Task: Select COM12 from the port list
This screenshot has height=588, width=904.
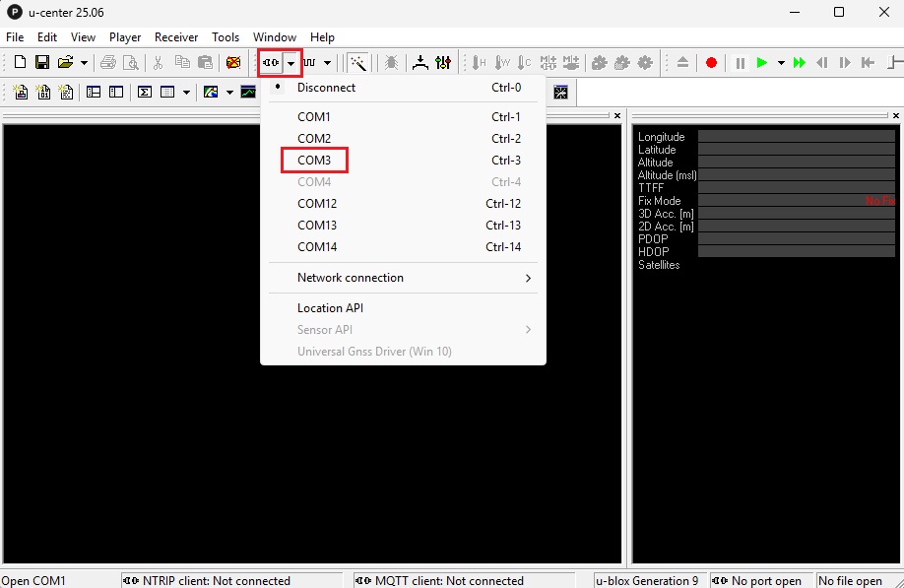Action: pos(317,204)
